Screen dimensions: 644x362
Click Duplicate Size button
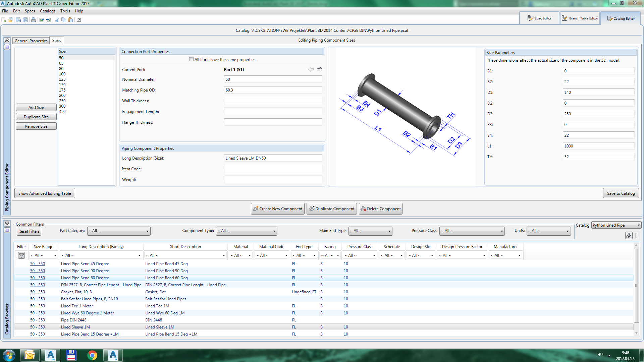(36, 117)
